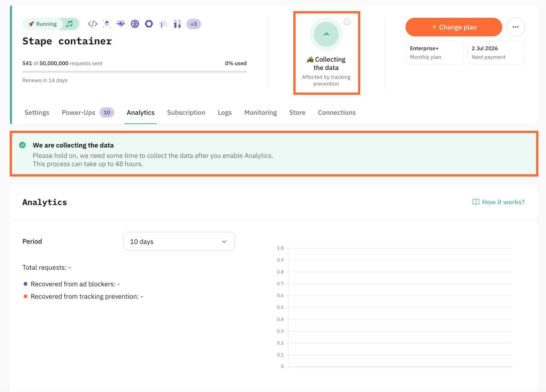Screen dimensions: 546x392
Task: Click the hexagon power-up icon
Action: (149, 24)
